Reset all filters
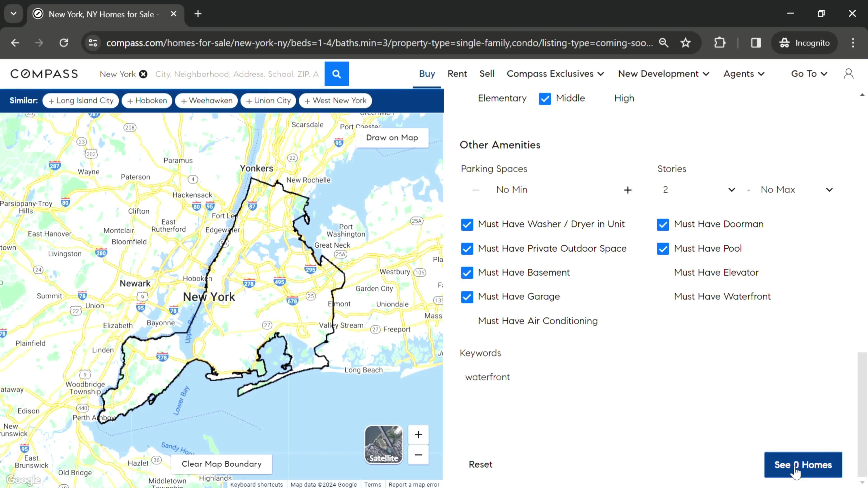Image resolution: width=868 pixels, height=488 pixels. (x=480, y=465)
